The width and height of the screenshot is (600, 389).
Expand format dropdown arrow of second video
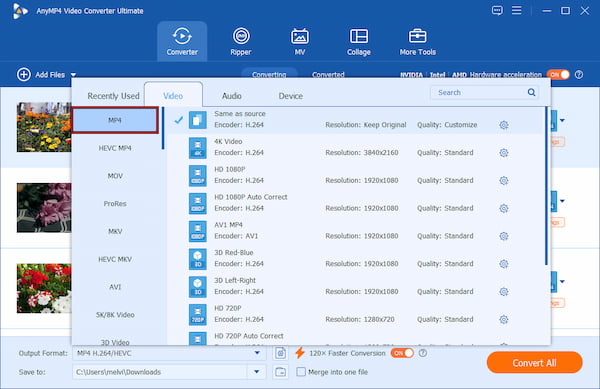[x=562, y=201]
